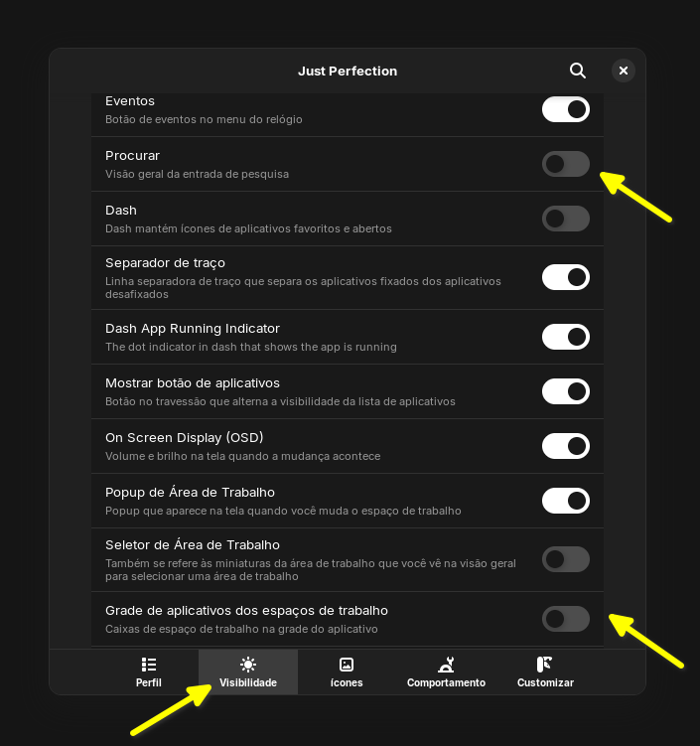This screenshot has height=746, width=700.
Task: Disable On Screen Display (OSD)
Action: coord(566,446)
